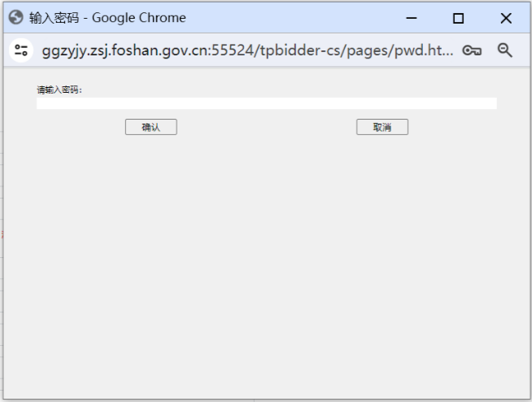Open the zoom magnifier icon in address bar

coord(505,50)
